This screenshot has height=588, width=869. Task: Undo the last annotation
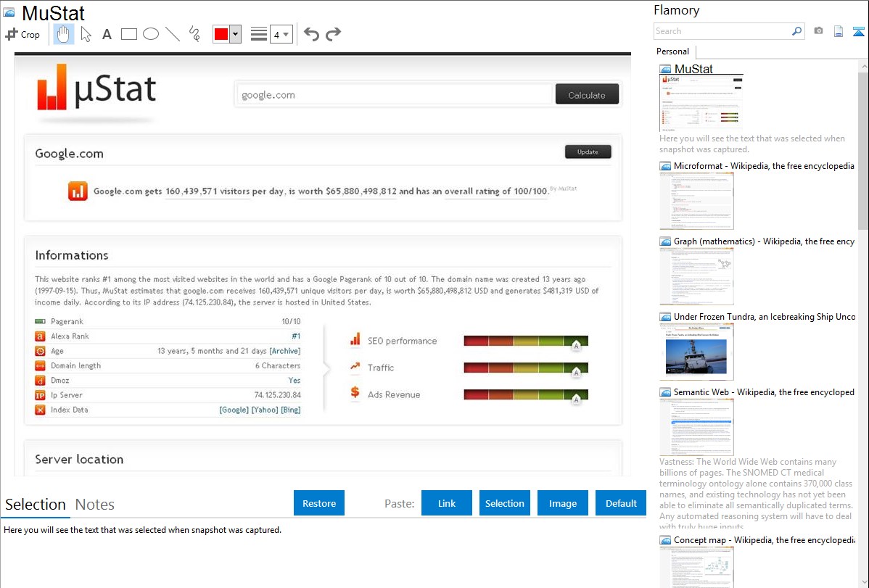point(311,34)
